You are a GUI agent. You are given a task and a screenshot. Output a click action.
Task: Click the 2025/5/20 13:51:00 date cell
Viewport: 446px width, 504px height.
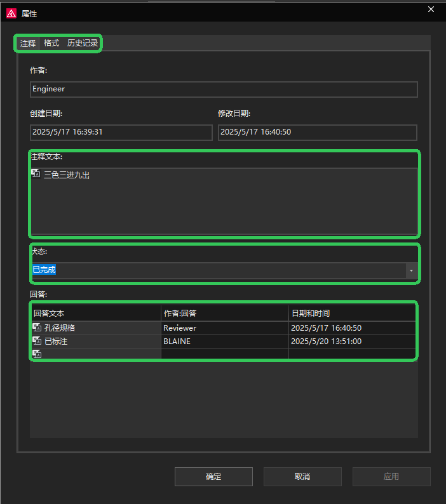point(353,342)
